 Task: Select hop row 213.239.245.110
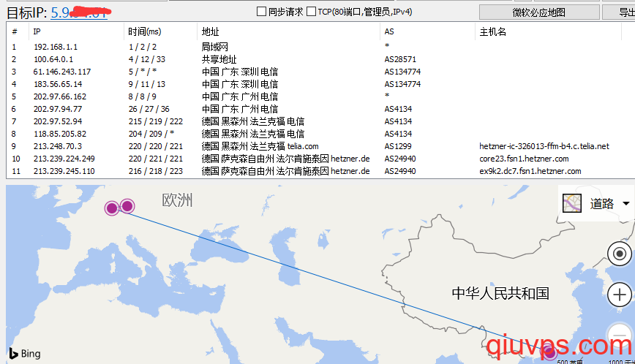(x=320, y=171)
